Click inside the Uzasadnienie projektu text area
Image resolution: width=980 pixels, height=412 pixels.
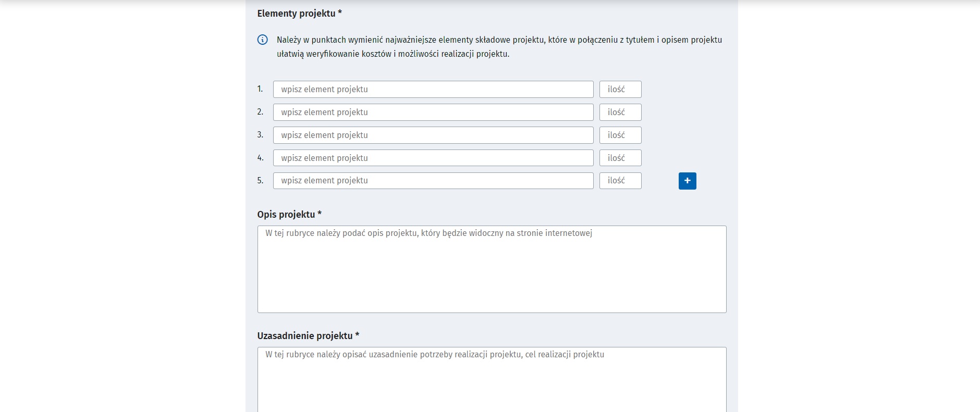(x=492, y=380)
